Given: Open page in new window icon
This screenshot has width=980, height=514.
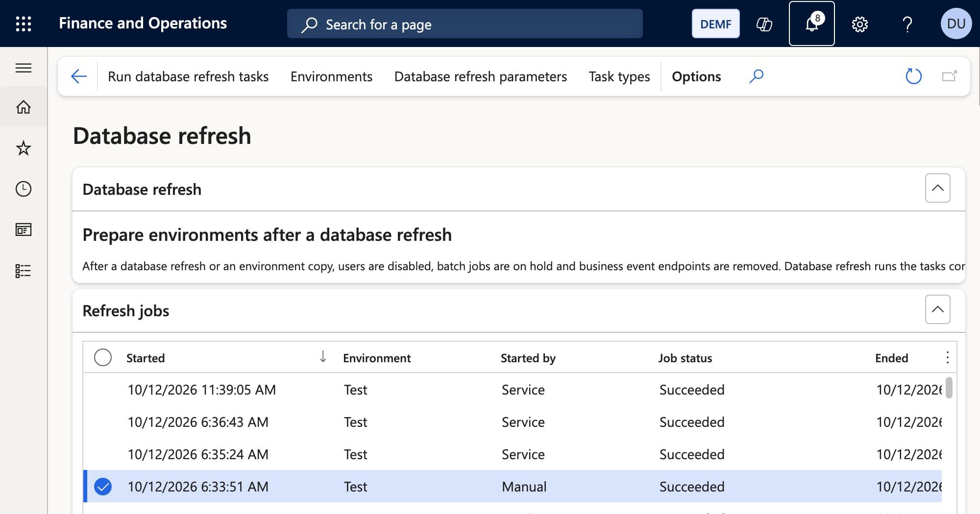Looking at the screenshot, I should (x=949, y=76).
